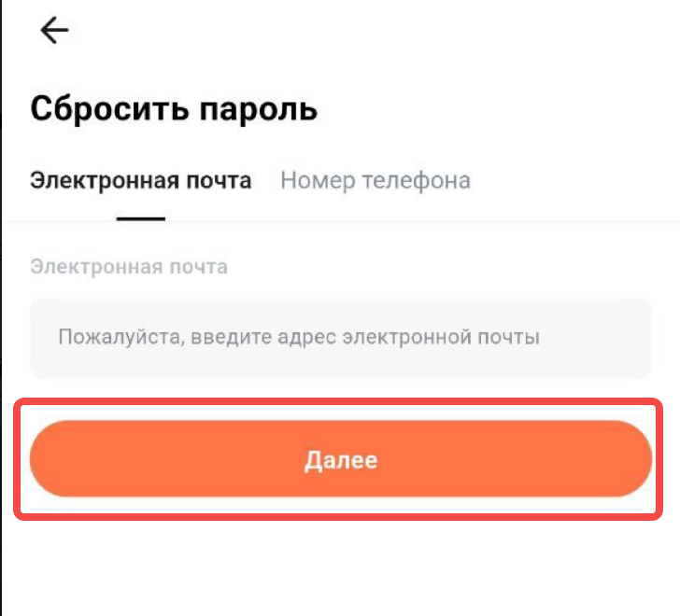The height and width of the screenshot is (616, 680).
Task: Click the email address input field
Action: [340, 337]
